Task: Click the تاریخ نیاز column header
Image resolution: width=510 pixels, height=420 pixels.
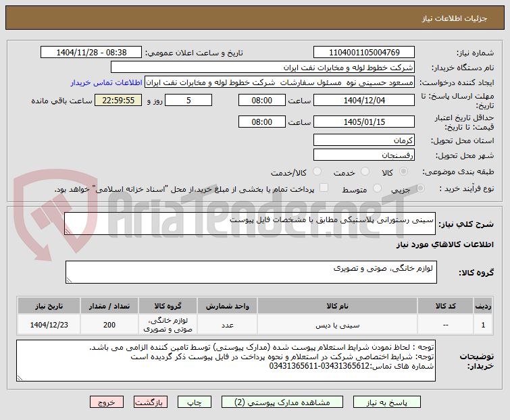Action: point(49,306)
